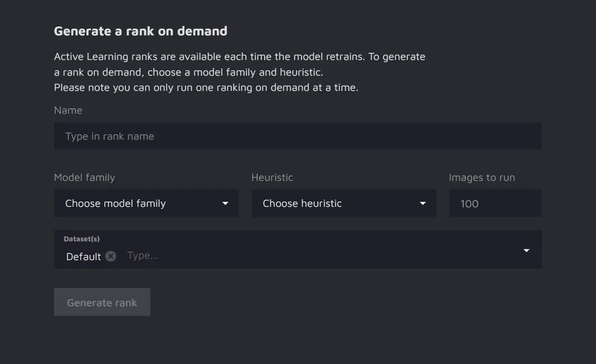
Task: Click the Generate a rank on demand heading
Action: (141, 31)
